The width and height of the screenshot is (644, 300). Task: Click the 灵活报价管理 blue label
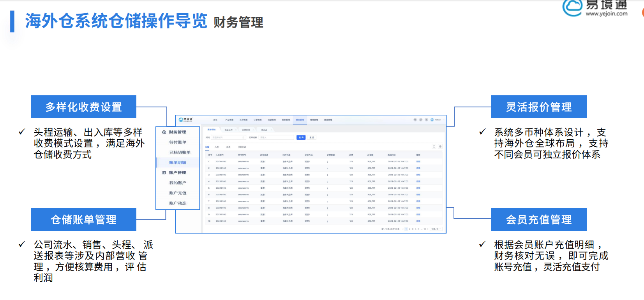(x=539, y=107)
